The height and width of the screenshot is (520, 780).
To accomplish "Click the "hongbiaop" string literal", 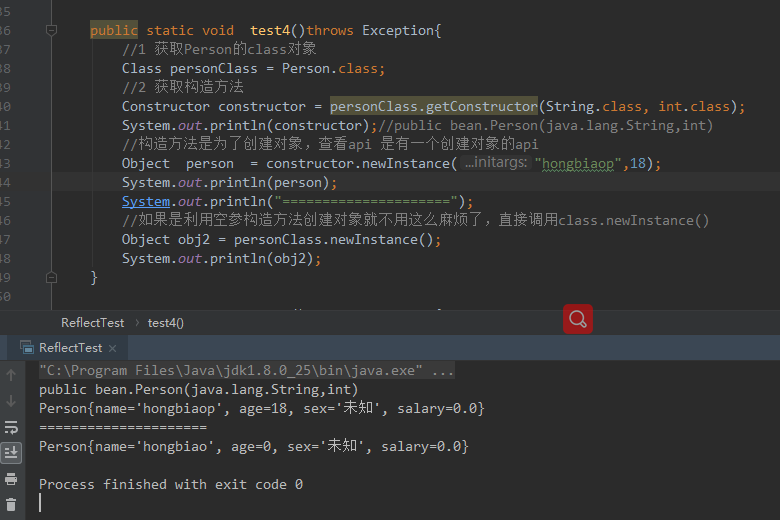I will click(578, 164).
